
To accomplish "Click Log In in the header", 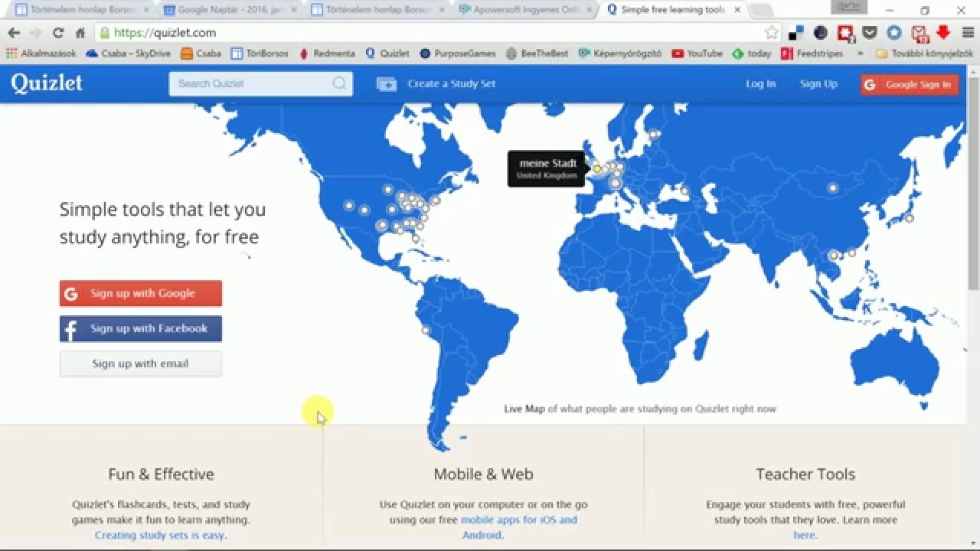I will coord(760,83).
